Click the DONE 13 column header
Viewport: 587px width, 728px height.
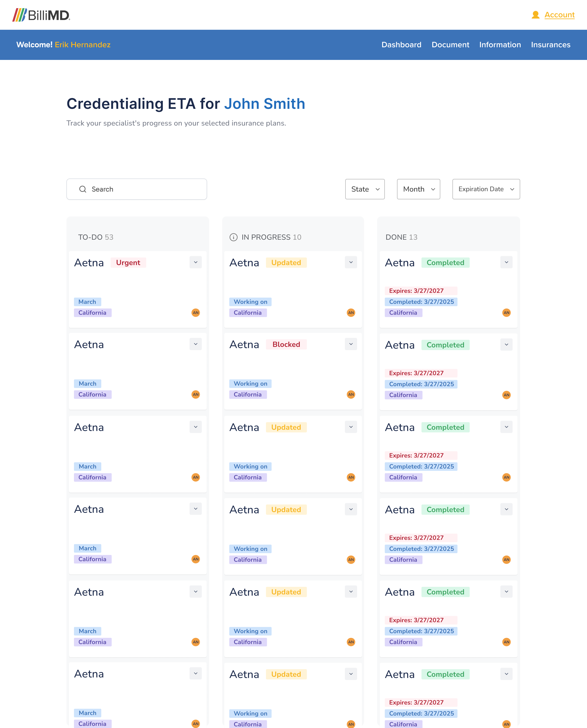pos(401,237)
